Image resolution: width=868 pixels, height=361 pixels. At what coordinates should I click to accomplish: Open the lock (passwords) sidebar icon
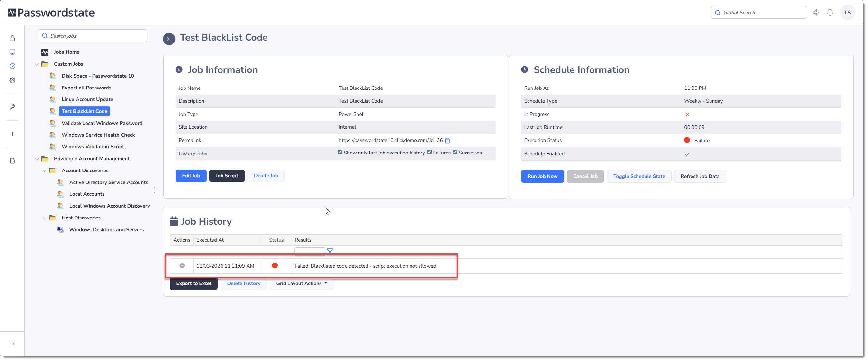[x=13, y=38]
